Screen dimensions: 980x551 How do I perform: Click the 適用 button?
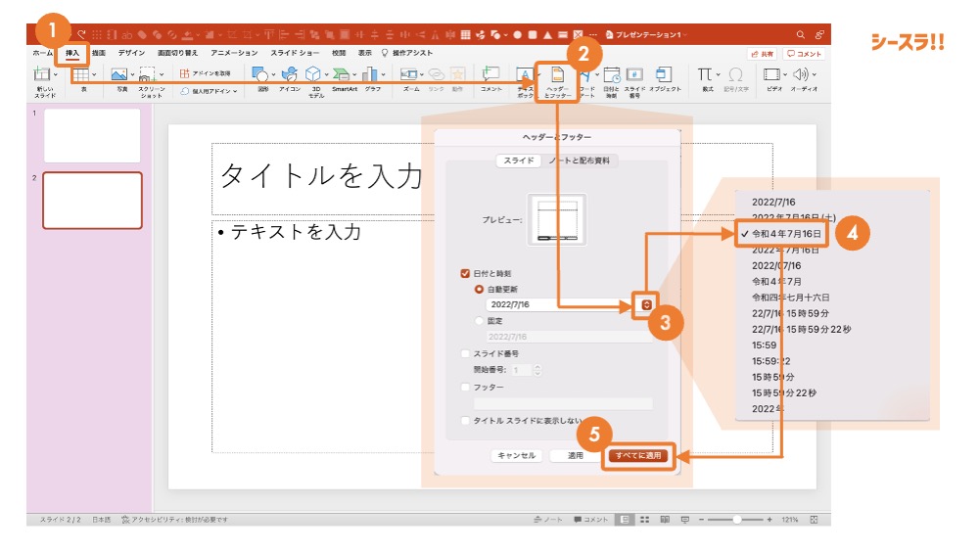[x=575, y=455]
